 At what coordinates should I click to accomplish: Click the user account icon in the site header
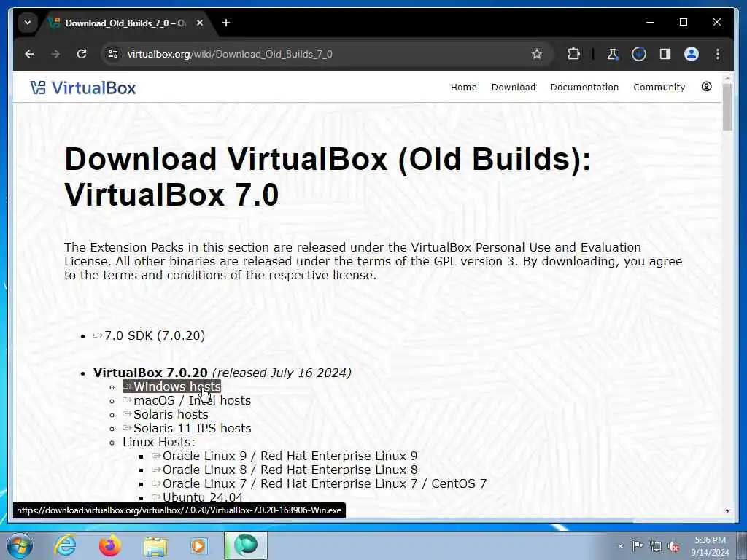pos(706,87)
